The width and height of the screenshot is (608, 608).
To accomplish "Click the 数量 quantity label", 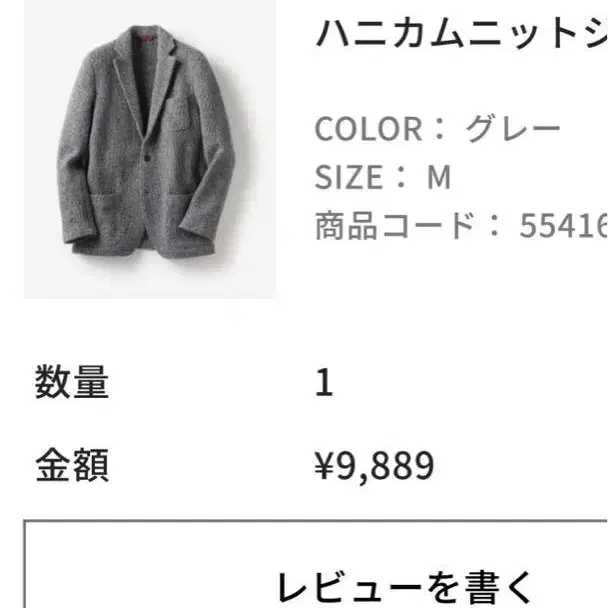I will click(72, 382).
